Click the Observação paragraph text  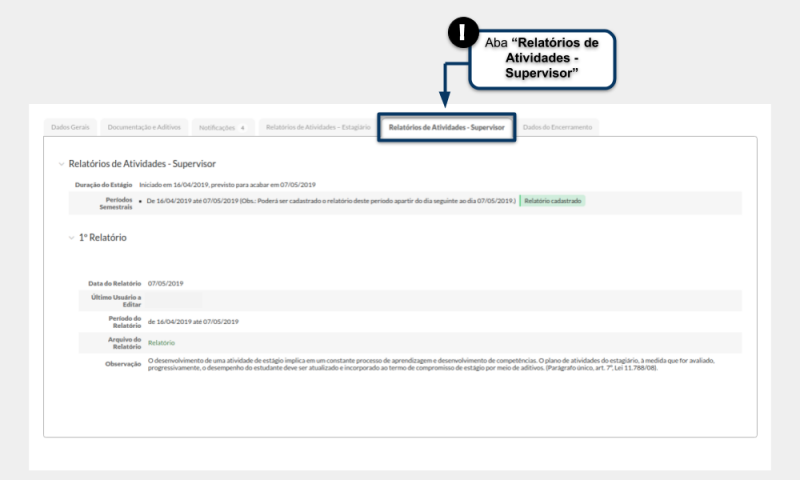pyautogui.click(x=431, y=364)
